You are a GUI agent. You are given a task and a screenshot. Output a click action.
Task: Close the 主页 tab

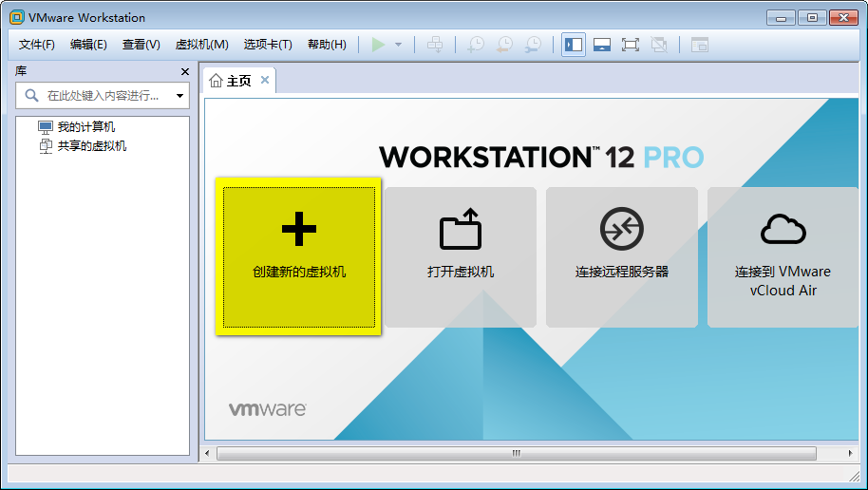pos(265,80)
